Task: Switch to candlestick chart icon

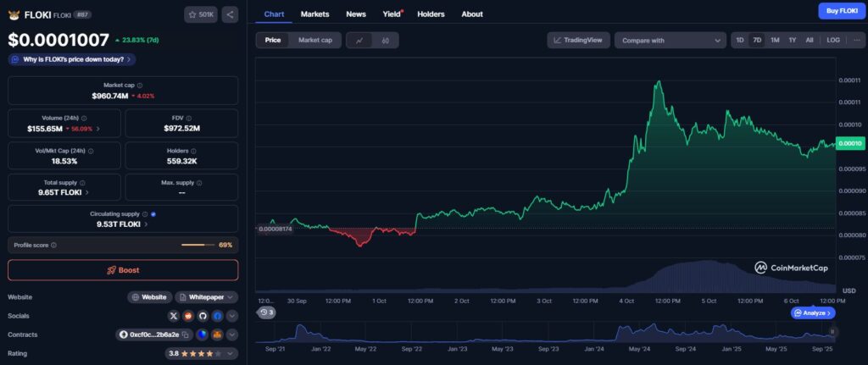Action: (386, 40)
